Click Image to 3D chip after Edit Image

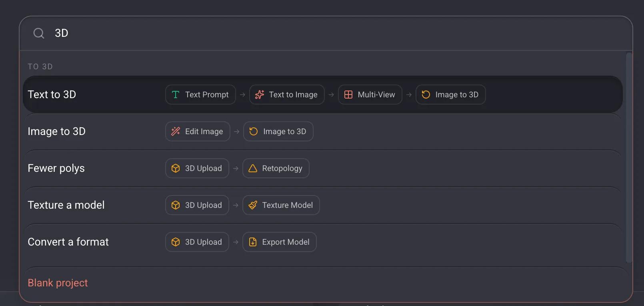(278, 131)
